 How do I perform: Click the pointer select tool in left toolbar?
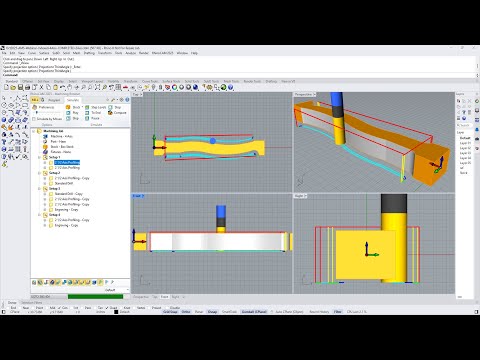click(4, 98)
